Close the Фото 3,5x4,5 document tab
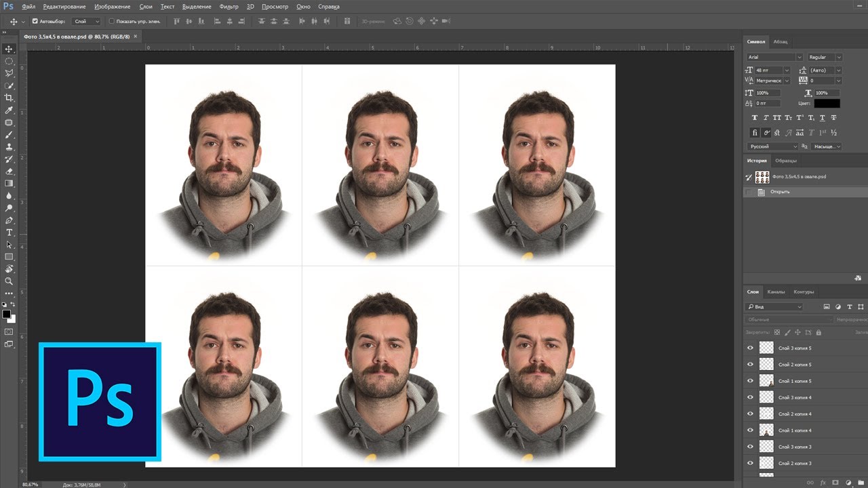 pyautogui.click(x=135, y=36)
